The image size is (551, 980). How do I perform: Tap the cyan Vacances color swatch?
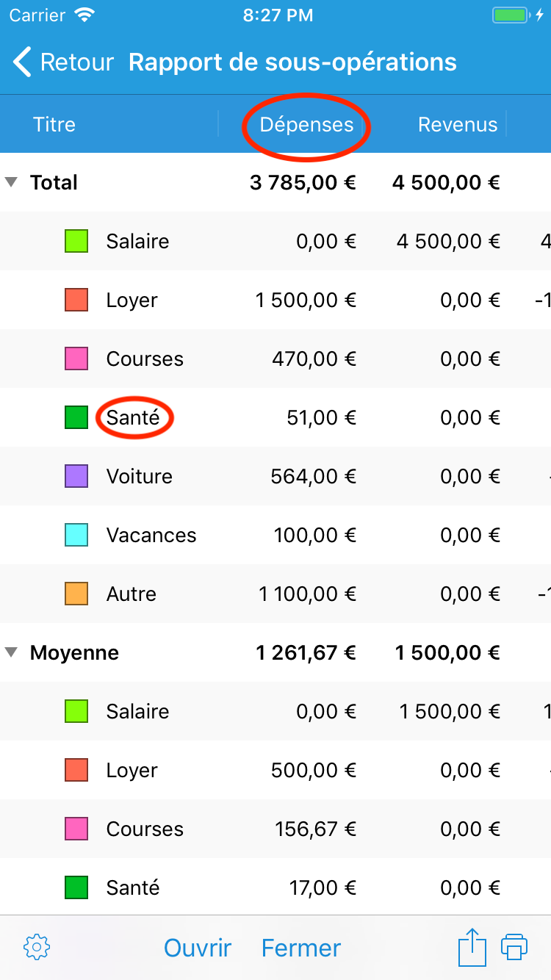(x=76, y=535)
